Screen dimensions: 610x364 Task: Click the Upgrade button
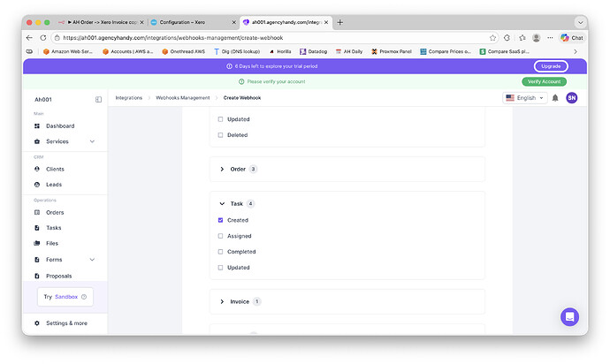551,66
